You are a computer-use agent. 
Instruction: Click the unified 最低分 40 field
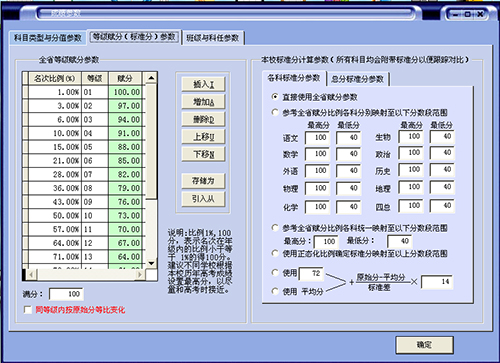[x=399, y=241]
